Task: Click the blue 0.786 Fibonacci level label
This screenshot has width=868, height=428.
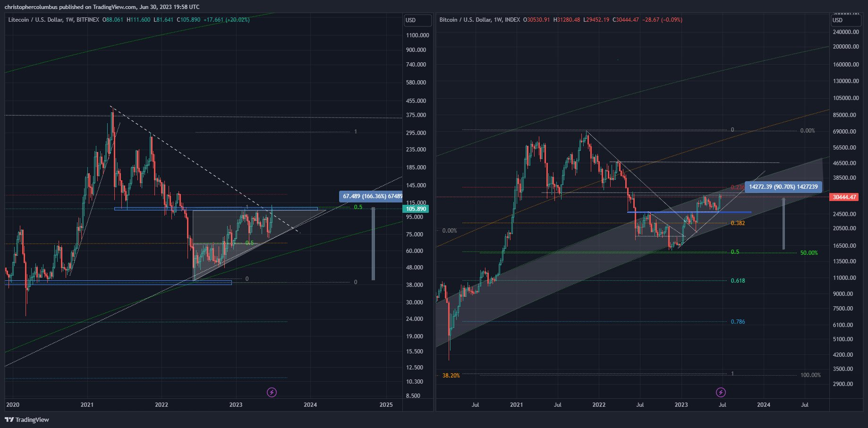Action: (738, 322)
